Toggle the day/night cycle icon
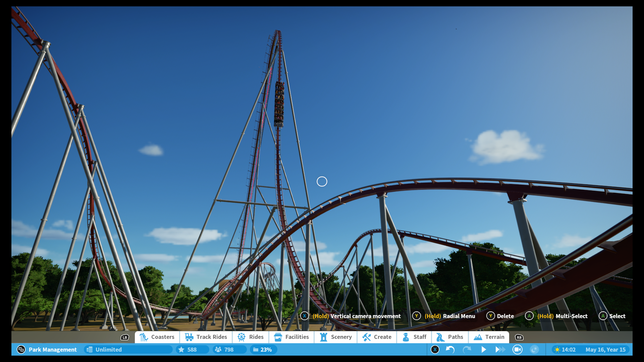The width and height of the screenshot is (644, 362). point(534,350)
